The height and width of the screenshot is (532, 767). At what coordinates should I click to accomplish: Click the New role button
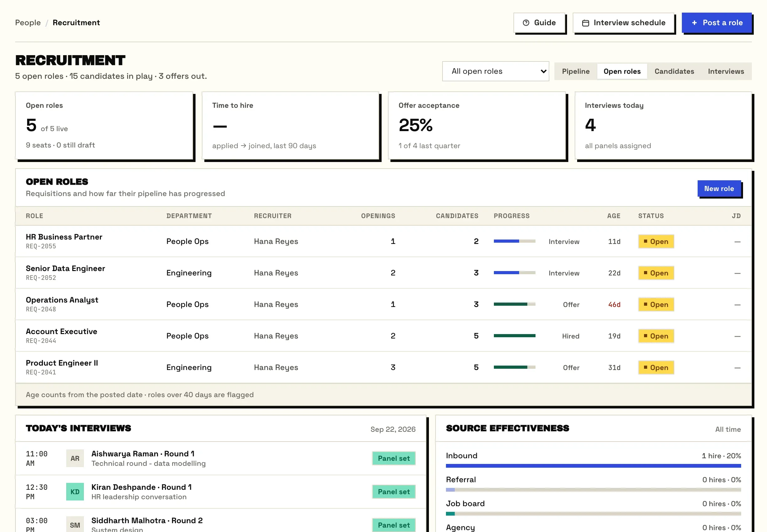pyautogui.click(x=719, y=188)
